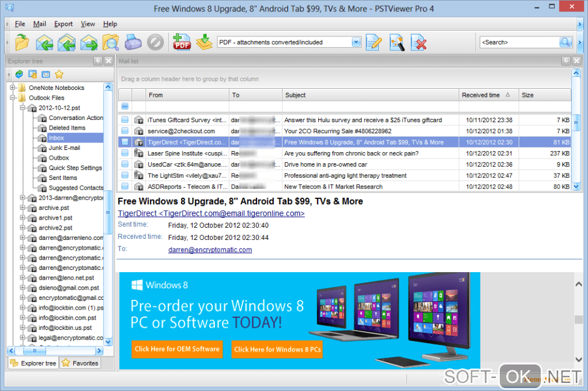Click the Search magnifier button

(566, 42)
